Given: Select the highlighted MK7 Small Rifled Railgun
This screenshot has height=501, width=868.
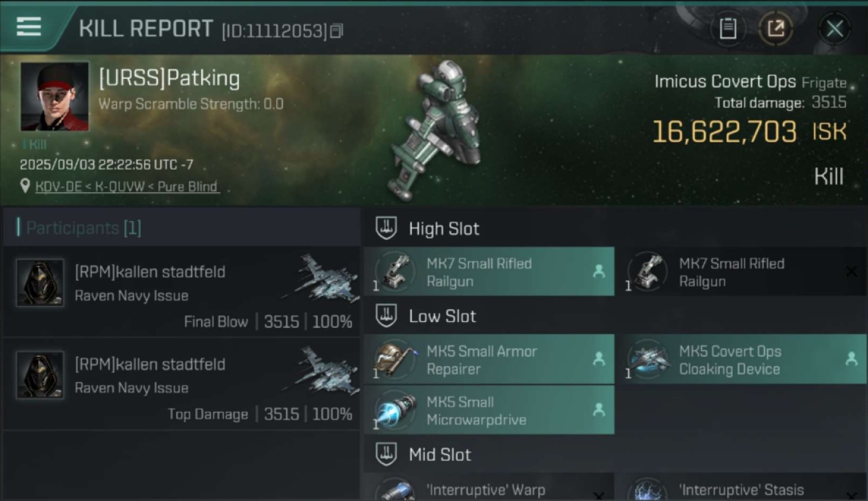Looking at the screenshot, I should click(x=489, y=272).
